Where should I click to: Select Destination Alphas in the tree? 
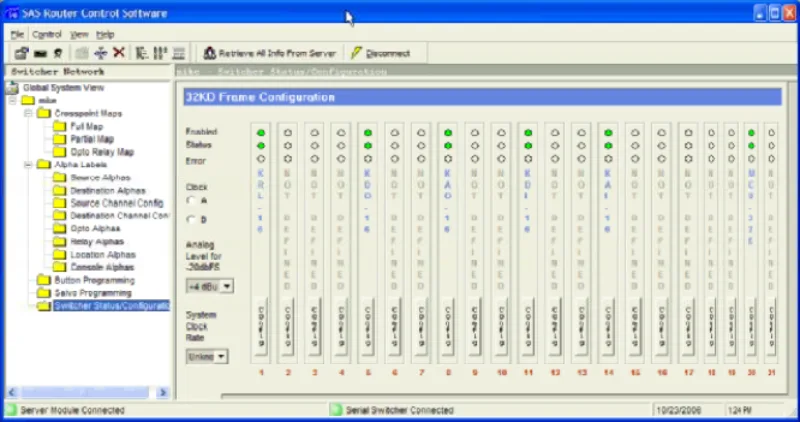[108, 190]
